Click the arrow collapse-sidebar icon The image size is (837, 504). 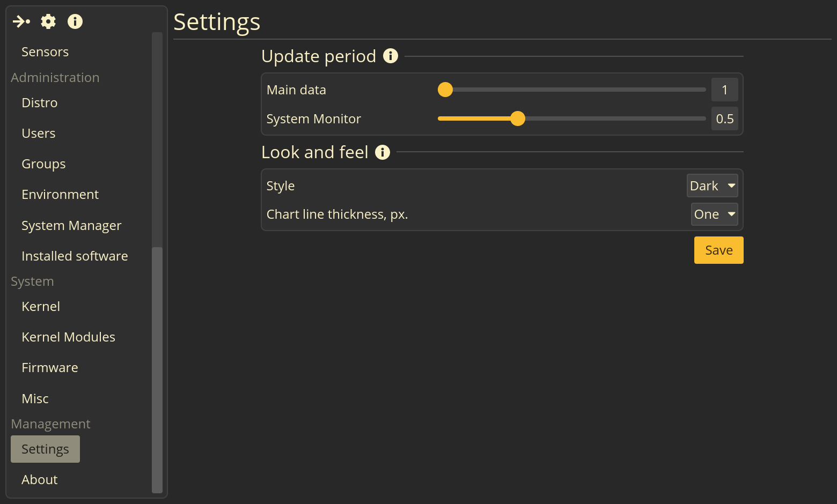21,21
